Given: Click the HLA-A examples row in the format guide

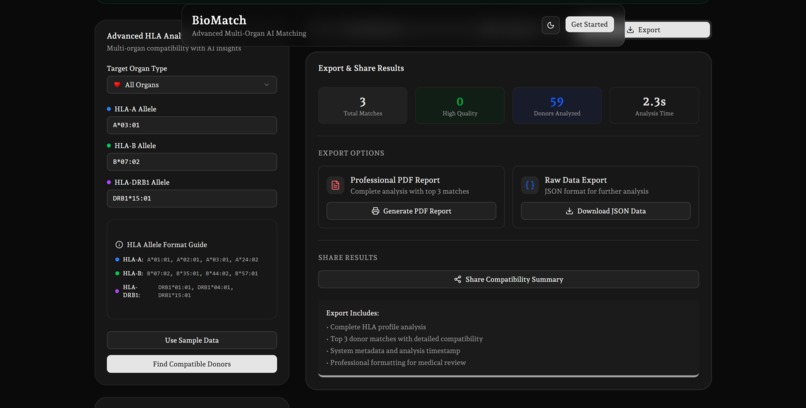Looking at the screenshot, I should coord(187,259).
